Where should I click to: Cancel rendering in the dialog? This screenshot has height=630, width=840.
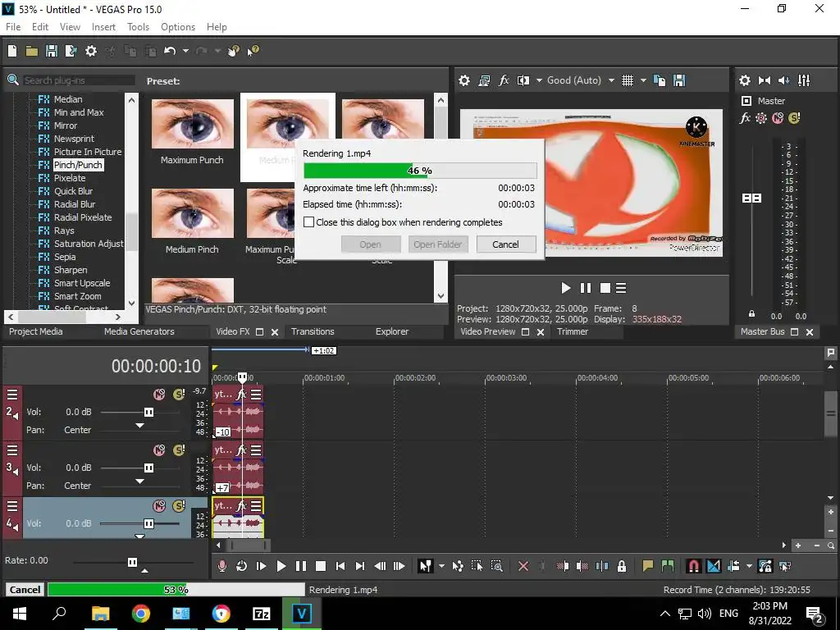coord(505,244)
